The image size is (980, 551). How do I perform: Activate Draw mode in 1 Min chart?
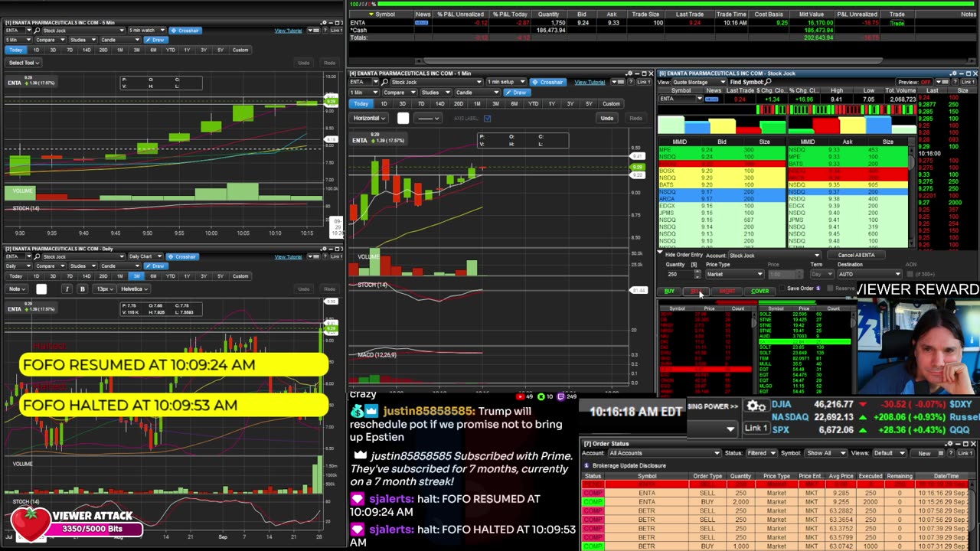518,93
